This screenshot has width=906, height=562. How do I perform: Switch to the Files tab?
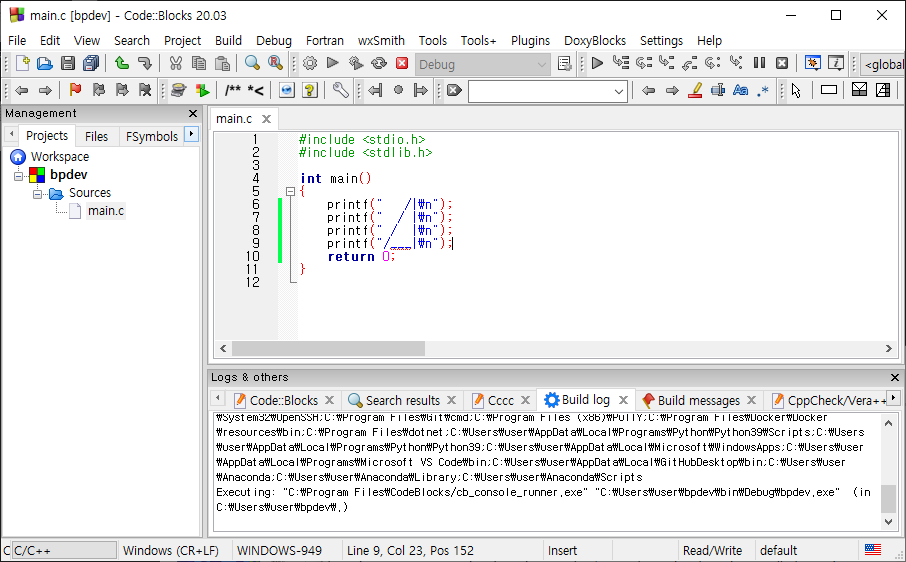[96, 136]
